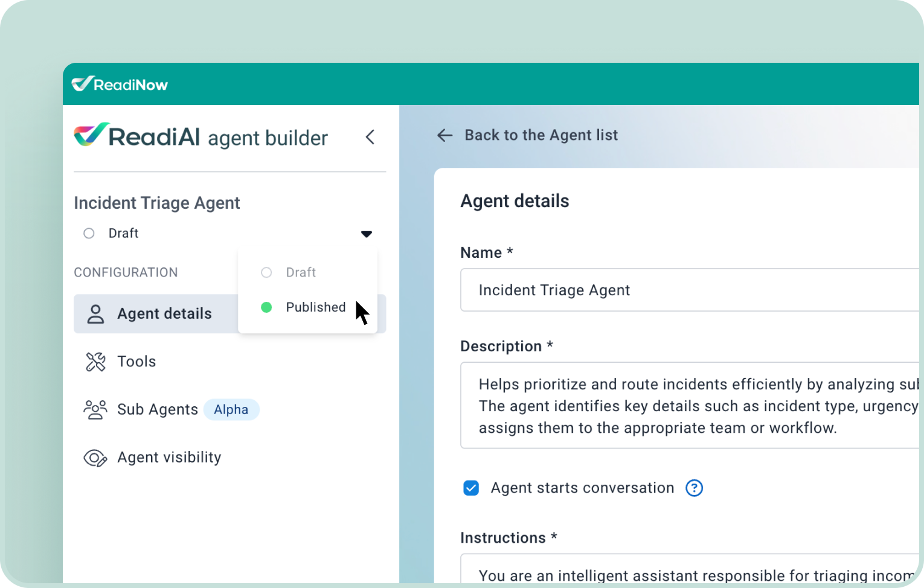924x588 pixels.
Task: Click the Instructions field label
Action: 509,537
